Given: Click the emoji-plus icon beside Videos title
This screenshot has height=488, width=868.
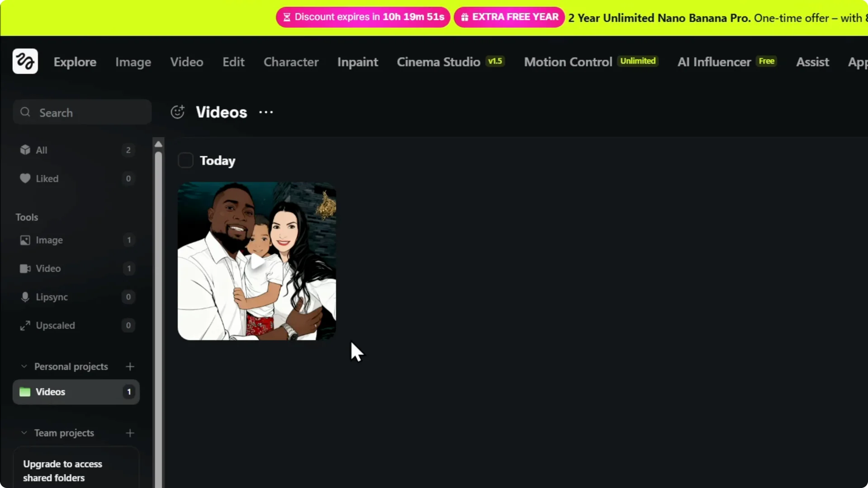Looking at the screenshot, I should [178, 112].
